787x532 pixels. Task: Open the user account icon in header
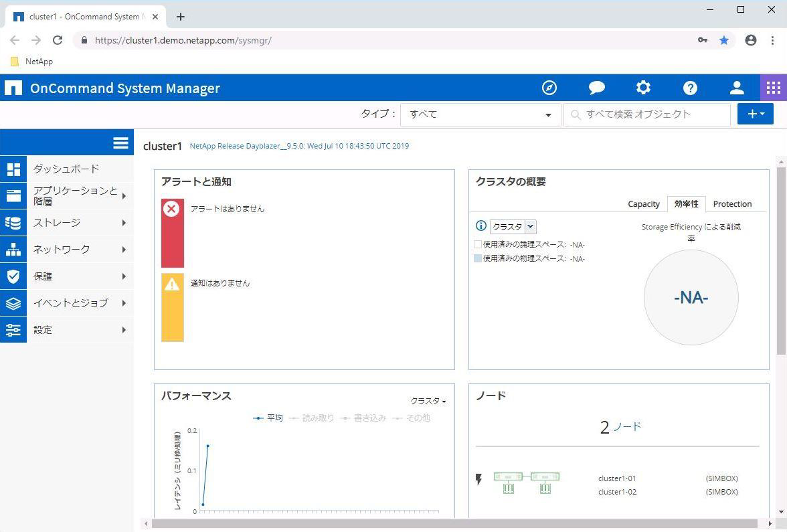737,88
